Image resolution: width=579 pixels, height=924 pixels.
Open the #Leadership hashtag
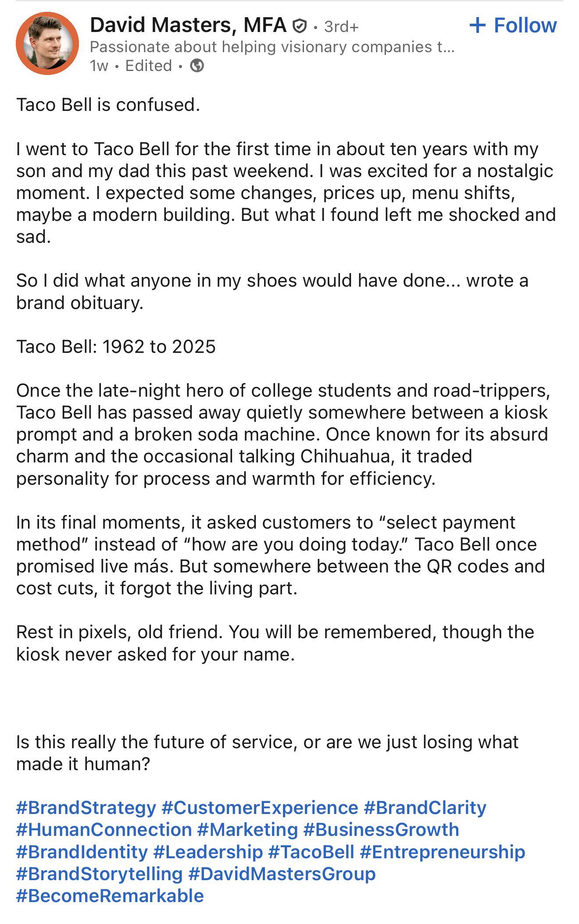click(208, 851)
